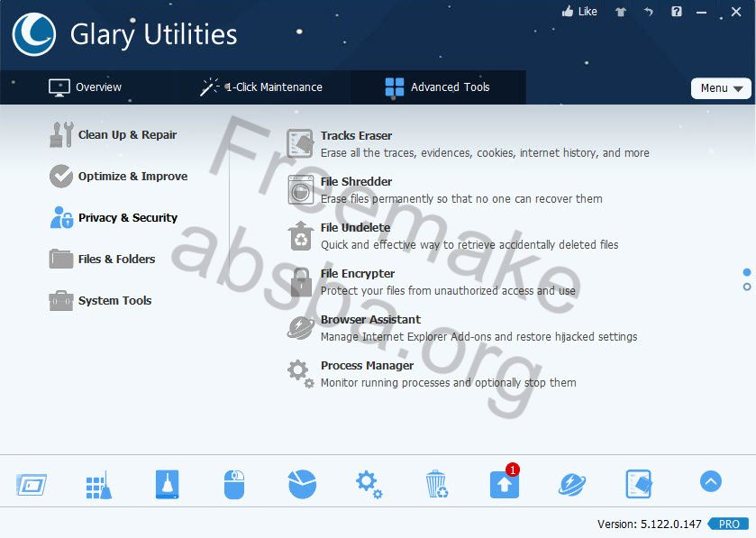
Task: Select the first page indicator dot
Action: 747,272
